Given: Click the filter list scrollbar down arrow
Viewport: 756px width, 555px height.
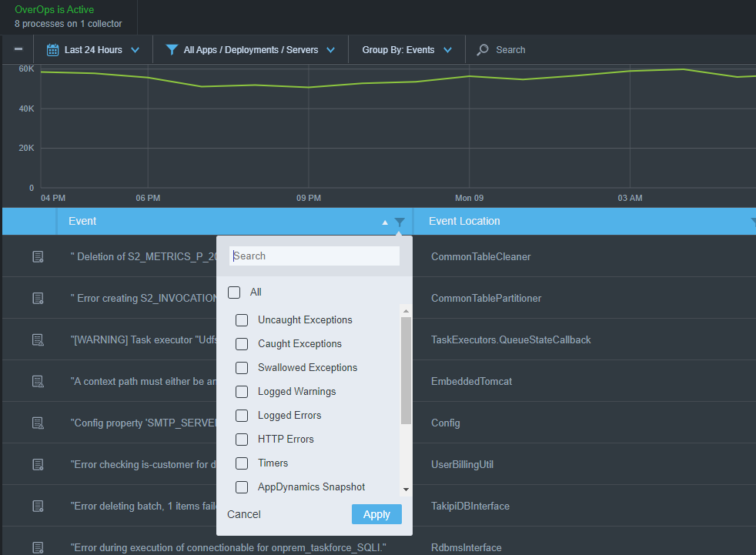Looking at the screenshot, I should click(x=406, y=490).
